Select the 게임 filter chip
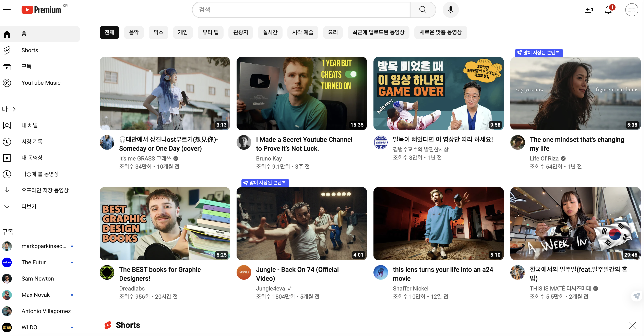The width and height of the screenshot is (644, 336). (x=183, y=32)
